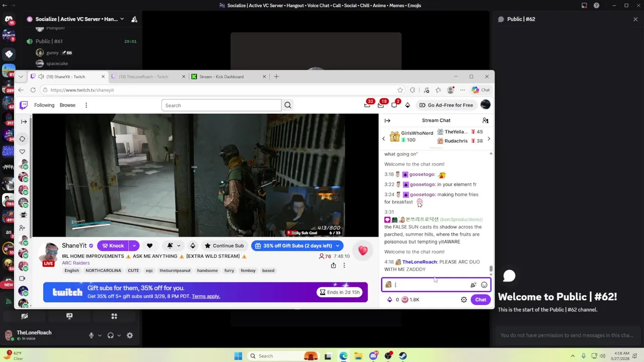The height and width of the screenshot is (362, 644).
Task: Expand Discord server name dropdown
Action: tap(122, 19)
